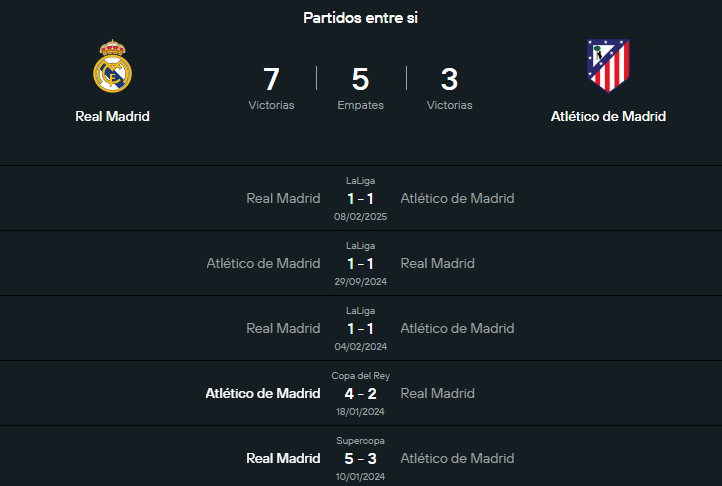
Task: Select Atlético de Madrid in the Supercopa match
Action: 457,458
